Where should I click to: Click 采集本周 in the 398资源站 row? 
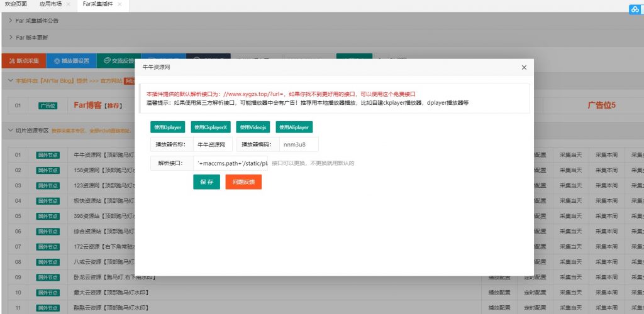[x=607, y=216]
